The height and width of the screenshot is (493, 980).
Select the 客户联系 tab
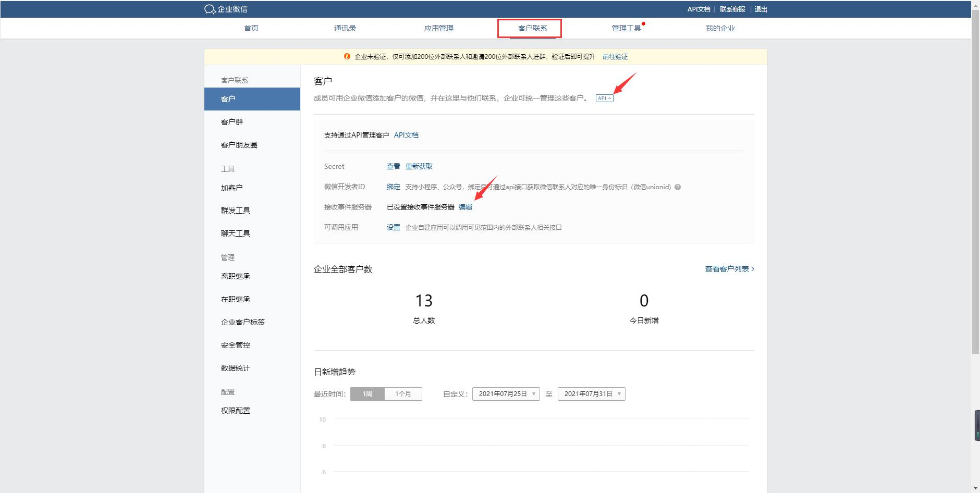tap(533, 28)
